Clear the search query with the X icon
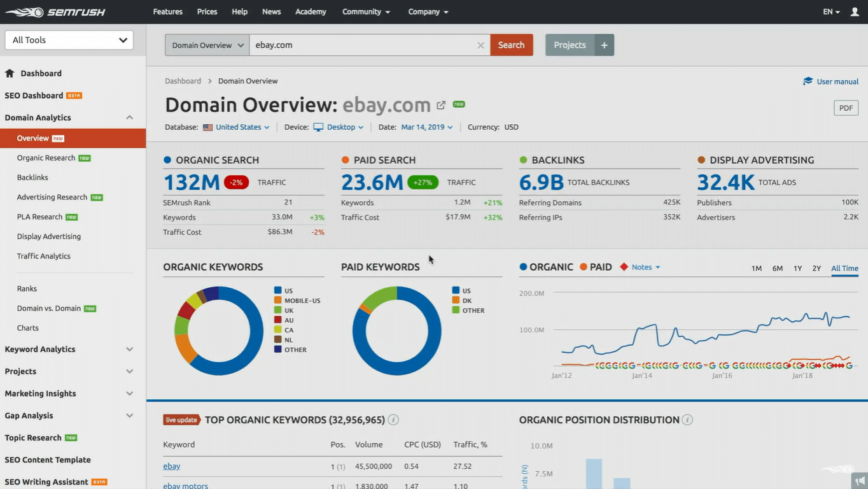Screen dimensions: 868x489 (480, 45)
